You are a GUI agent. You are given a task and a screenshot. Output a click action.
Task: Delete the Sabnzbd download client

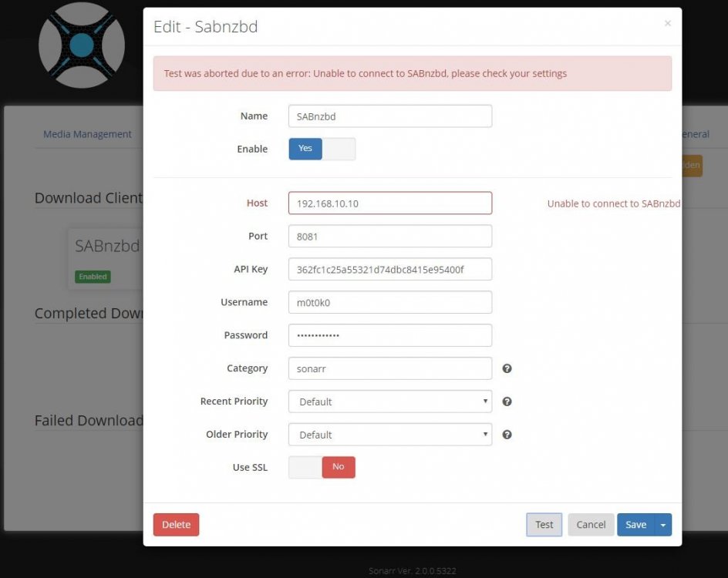tap(176, 525)
